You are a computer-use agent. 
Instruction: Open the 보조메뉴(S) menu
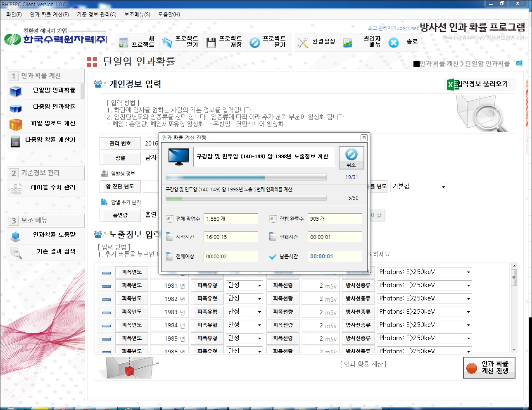pos(137,14)
